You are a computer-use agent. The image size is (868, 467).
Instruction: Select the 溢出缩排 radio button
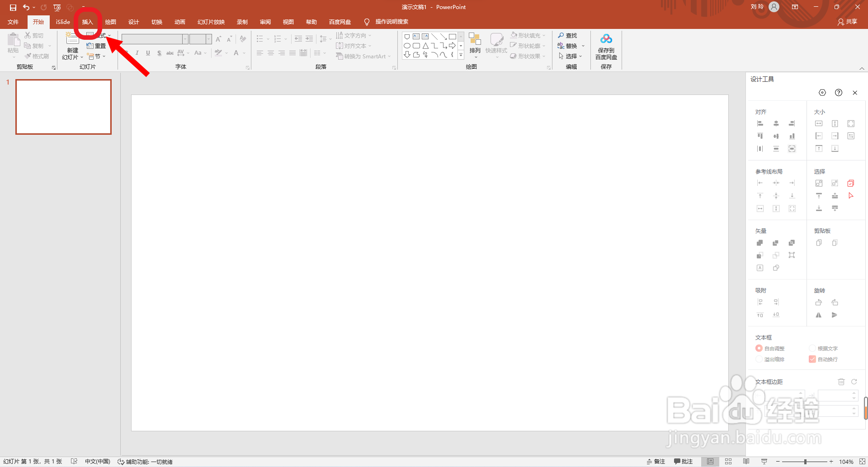[759, 359]
